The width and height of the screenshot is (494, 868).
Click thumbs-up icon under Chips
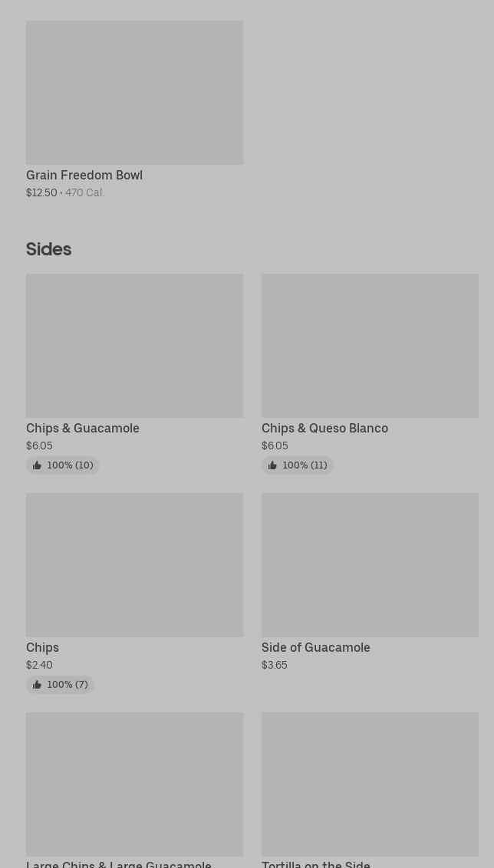[x=37, y=685]
